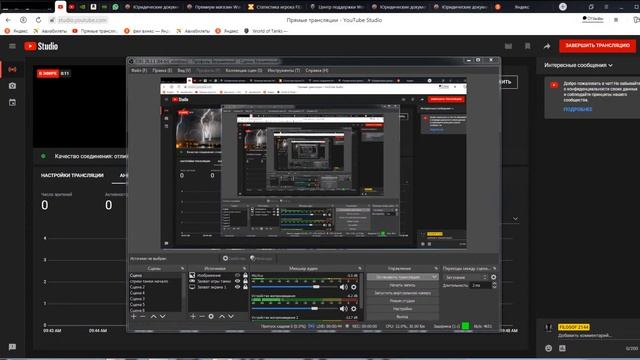Viewport: 640px width, 360px height.
Task: Remove scene with minus in Scenes panel
Action: coord(142,316)
